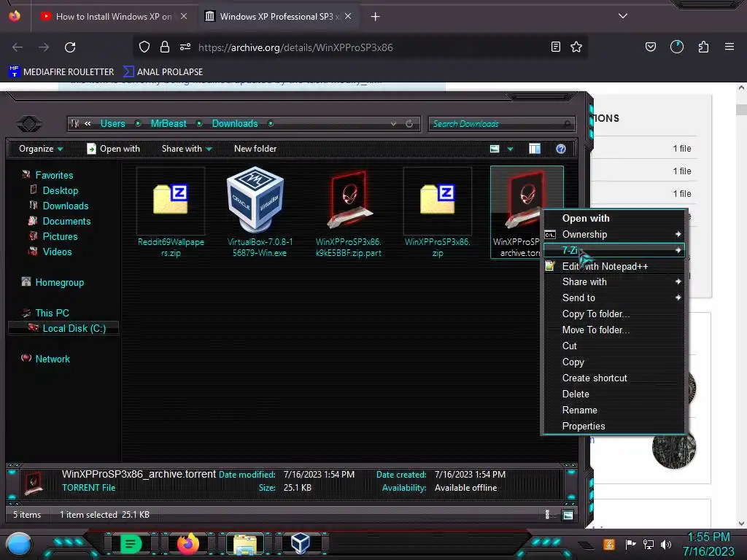Open address bar history dropdown

point(393,124)
